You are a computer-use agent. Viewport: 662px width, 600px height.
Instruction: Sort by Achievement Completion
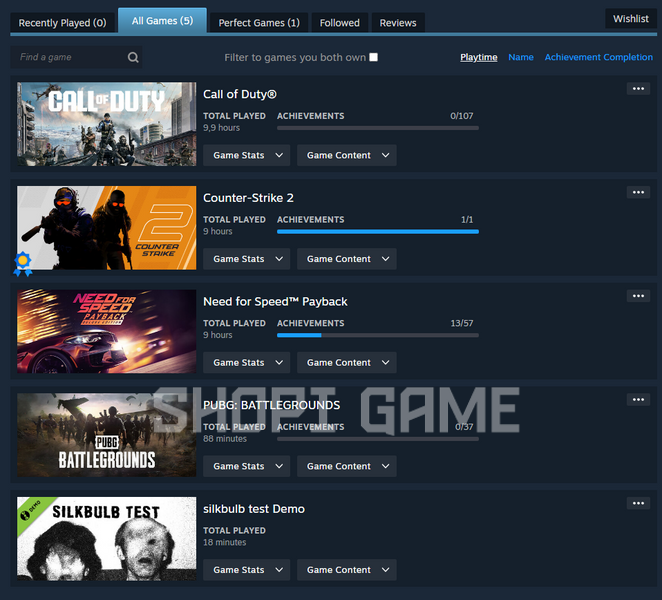point(599,57)
